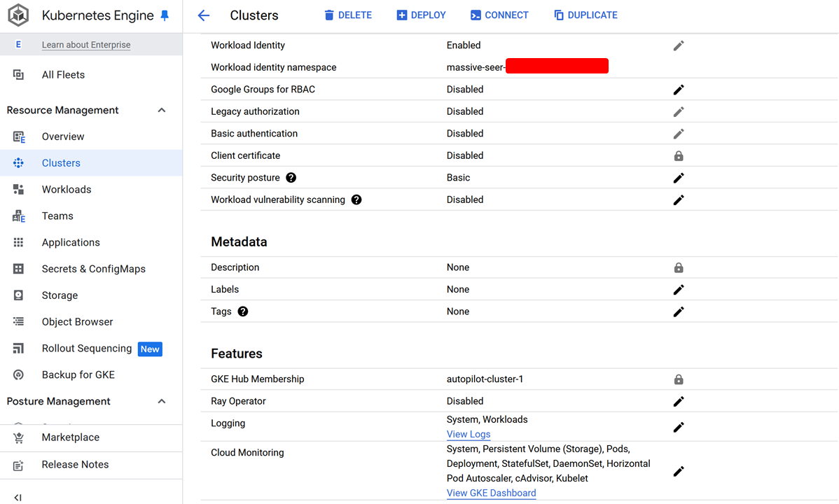The height and width of the screenshot is (504, 839).
Task: Open help for Security posture
Action: (291, 178)
